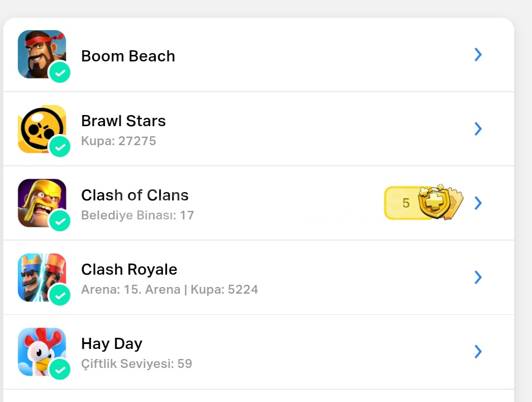
Task: Click the Hay Day farm level text
Action: point(136,364)
